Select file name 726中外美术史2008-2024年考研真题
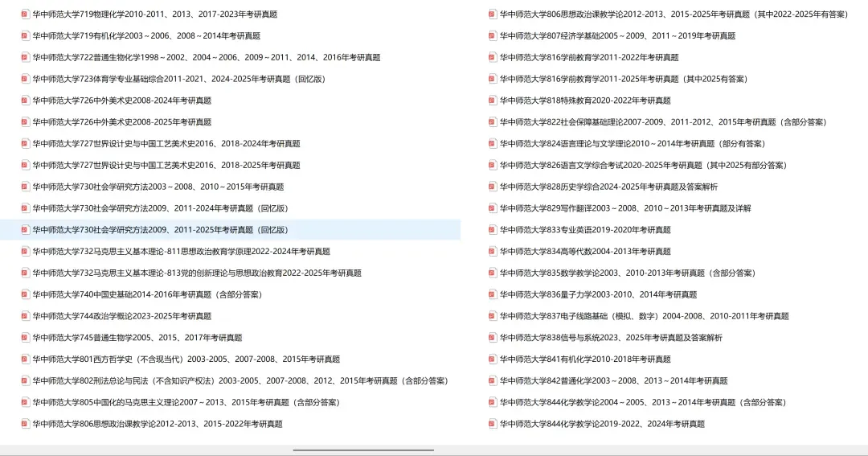Image resolution: width=868 pixels, height=456 pixels. tap(122, 101)
